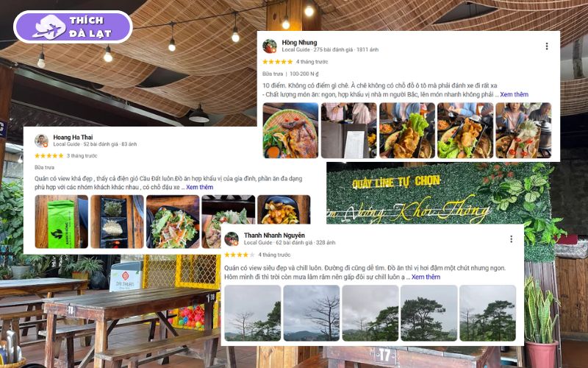Open the menu sheet photo in Hồng Nhung's review
Viewport: 588px width, 368px height.
point(348,130)
